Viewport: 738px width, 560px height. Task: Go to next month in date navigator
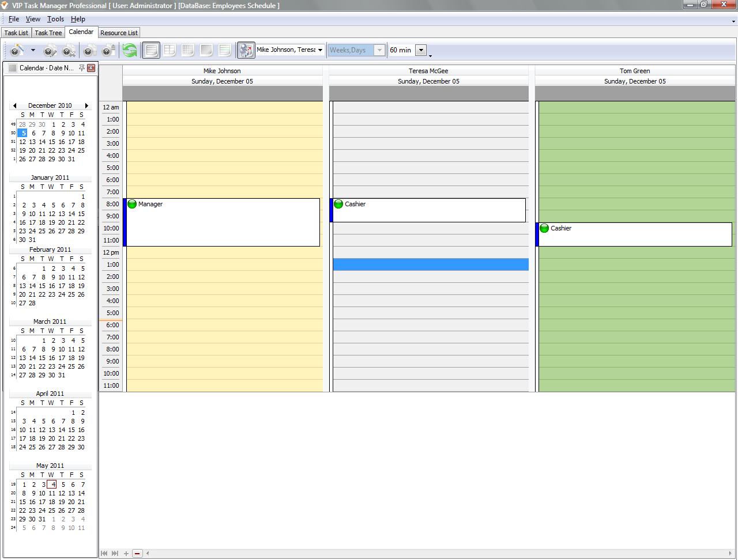point(86,106)
